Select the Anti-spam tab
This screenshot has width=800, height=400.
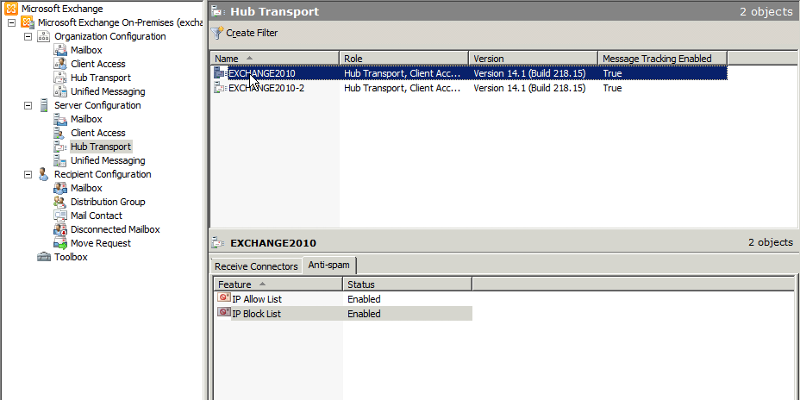329,265
